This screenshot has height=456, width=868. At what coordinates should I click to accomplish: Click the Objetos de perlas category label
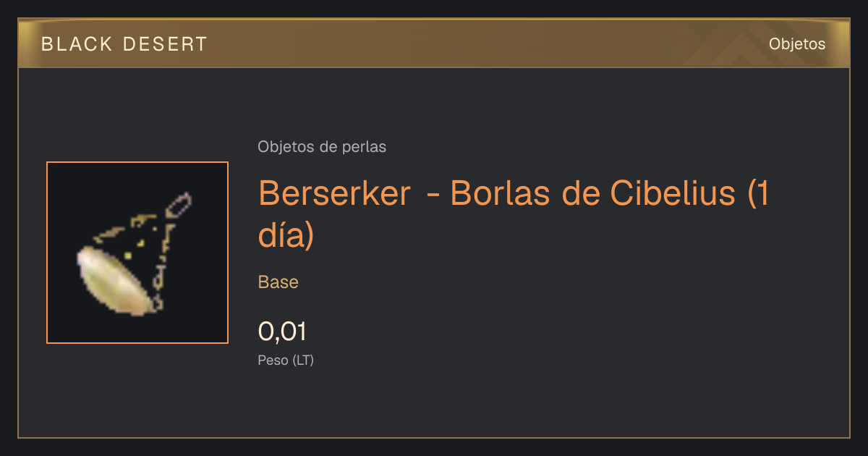[x=322, y=147]
